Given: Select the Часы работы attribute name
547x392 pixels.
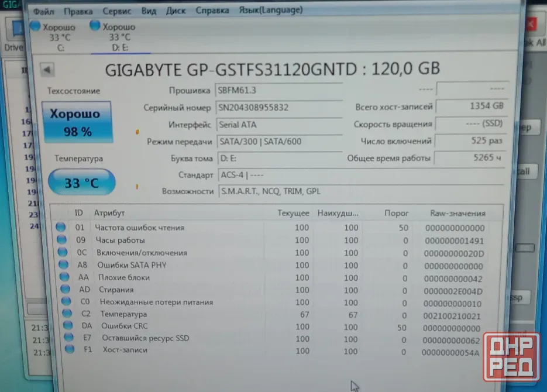Looking at the screenshot, I should [x=121, y=240].
